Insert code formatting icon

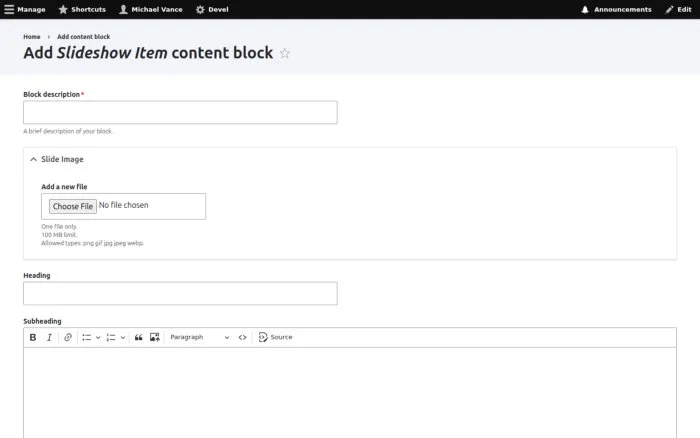click(x=242, y=338)
